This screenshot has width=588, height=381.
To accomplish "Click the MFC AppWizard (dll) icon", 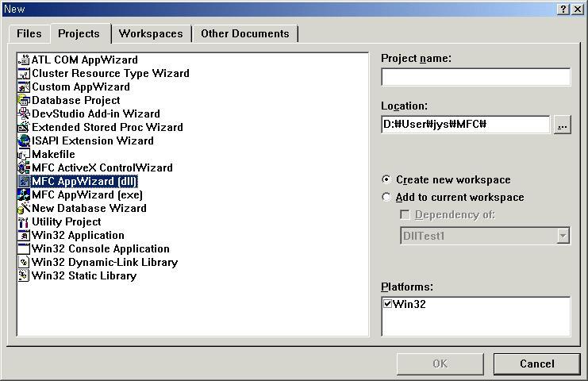I will tap(24, 181).
